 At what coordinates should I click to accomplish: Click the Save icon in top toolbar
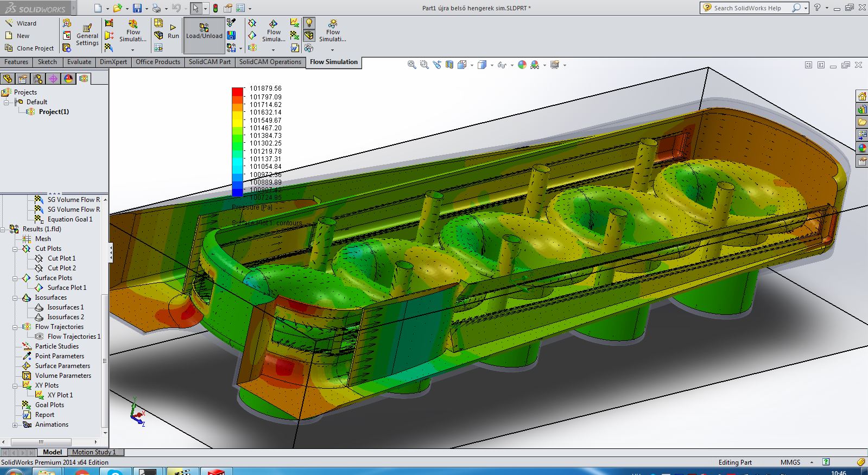137,8
